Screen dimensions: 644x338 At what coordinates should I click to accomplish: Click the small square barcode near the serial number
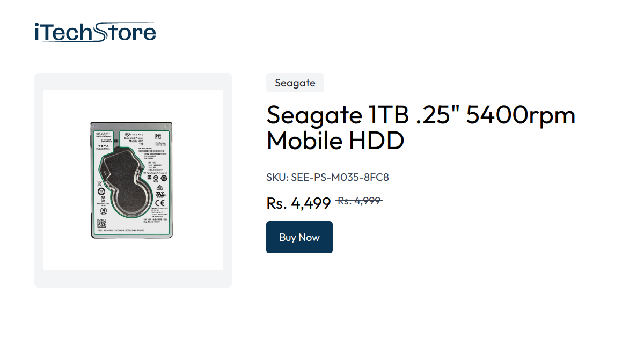[x=158, y=136]
